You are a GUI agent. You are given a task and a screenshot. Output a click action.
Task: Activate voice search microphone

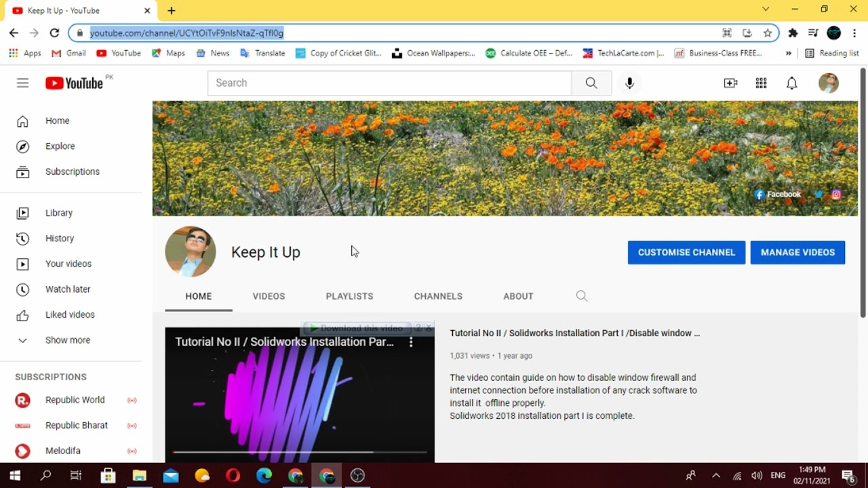tap(629, 83)
